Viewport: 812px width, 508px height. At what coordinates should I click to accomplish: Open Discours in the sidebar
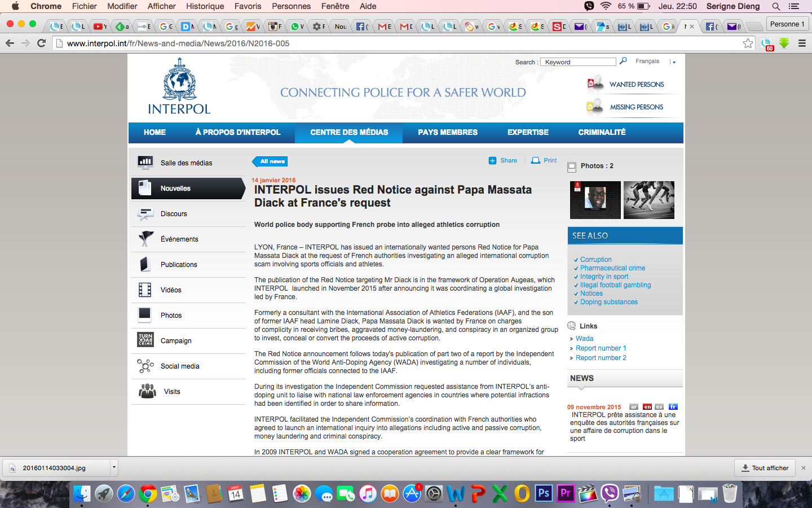188,214
